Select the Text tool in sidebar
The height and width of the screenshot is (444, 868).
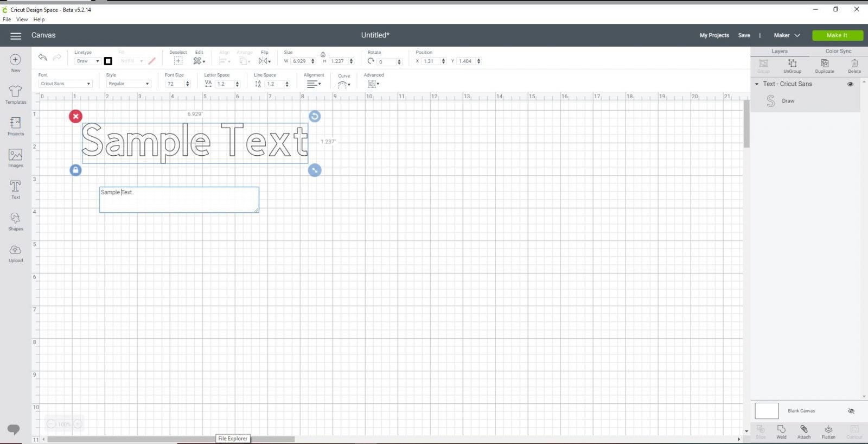(16, 189)
